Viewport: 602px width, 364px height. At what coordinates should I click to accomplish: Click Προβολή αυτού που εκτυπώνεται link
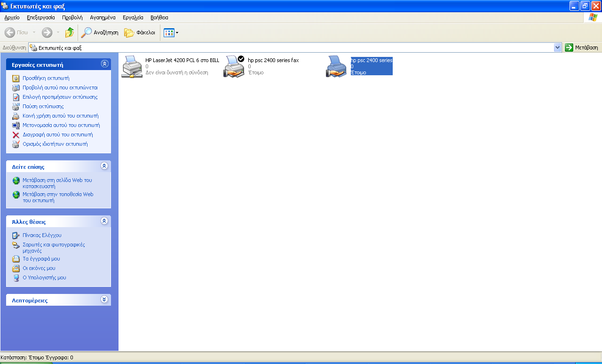point(60,87)
